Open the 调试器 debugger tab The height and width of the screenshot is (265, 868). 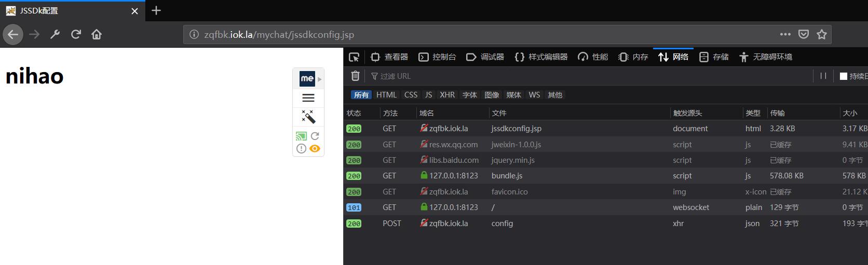[x=485, y=57]
